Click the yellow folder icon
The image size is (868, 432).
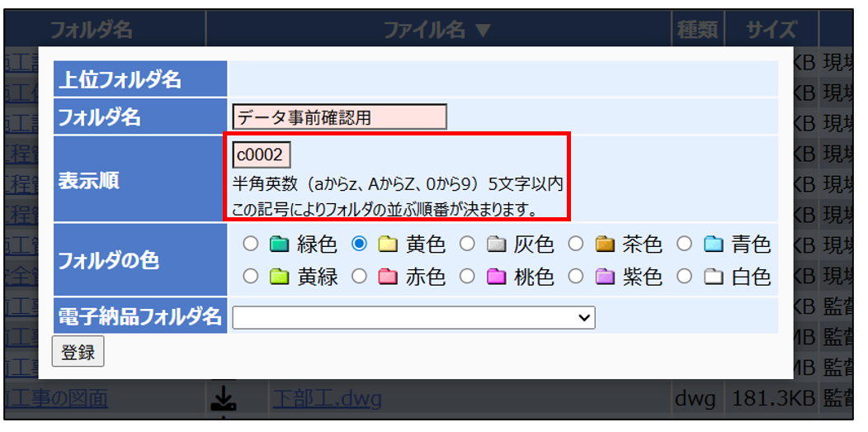click(x=387, y=244)
